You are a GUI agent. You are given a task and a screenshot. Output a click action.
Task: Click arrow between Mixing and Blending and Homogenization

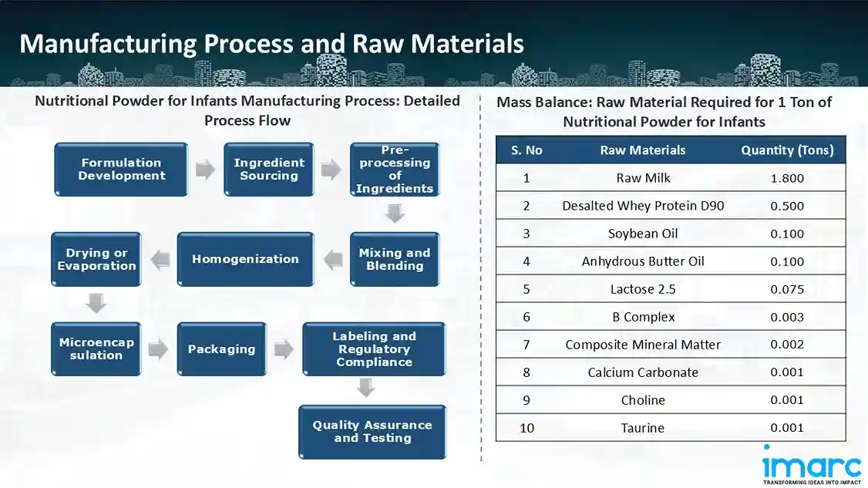point(332,260)
